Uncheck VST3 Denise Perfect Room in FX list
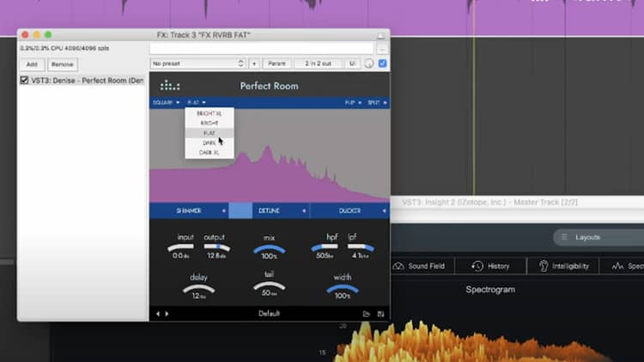This screenshot has height=362, width=644. click(x=24, y=80)
